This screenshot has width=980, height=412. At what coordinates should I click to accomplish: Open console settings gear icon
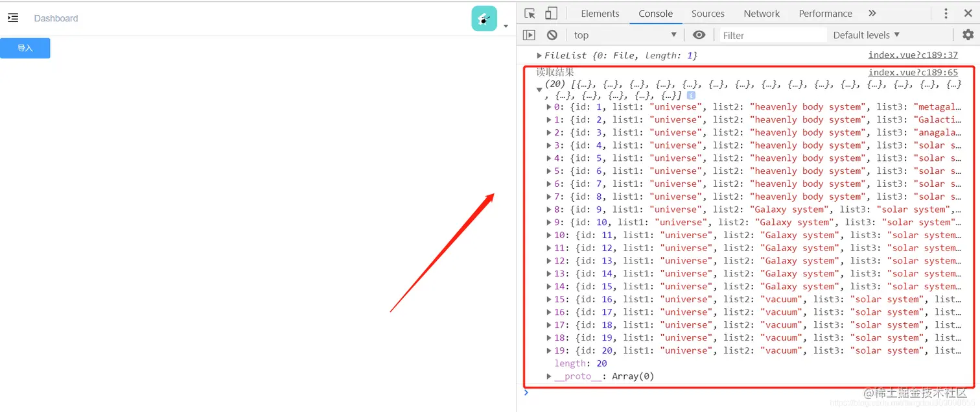pyautogui.click(x=968, y=35)
